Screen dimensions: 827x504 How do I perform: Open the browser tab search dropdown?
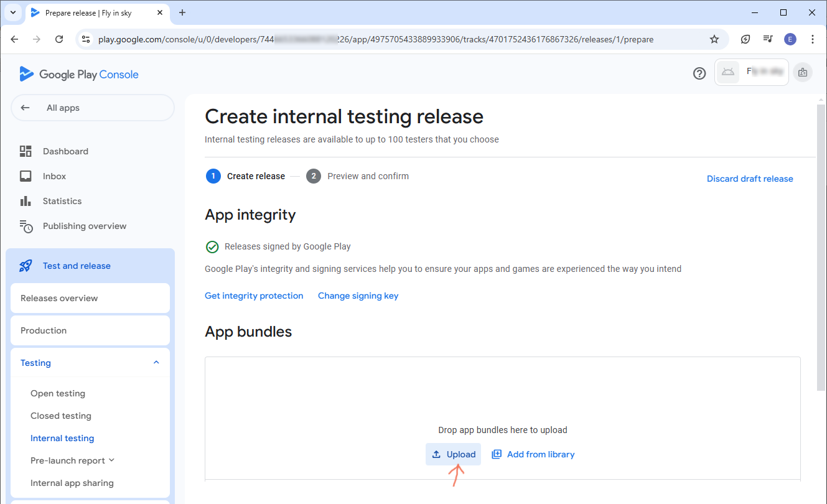pyautogui.click(x=12, y=12)
